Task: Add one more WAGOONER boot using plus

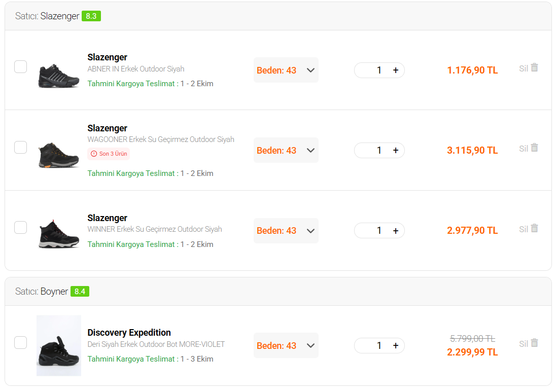Action: pos(396,151)
